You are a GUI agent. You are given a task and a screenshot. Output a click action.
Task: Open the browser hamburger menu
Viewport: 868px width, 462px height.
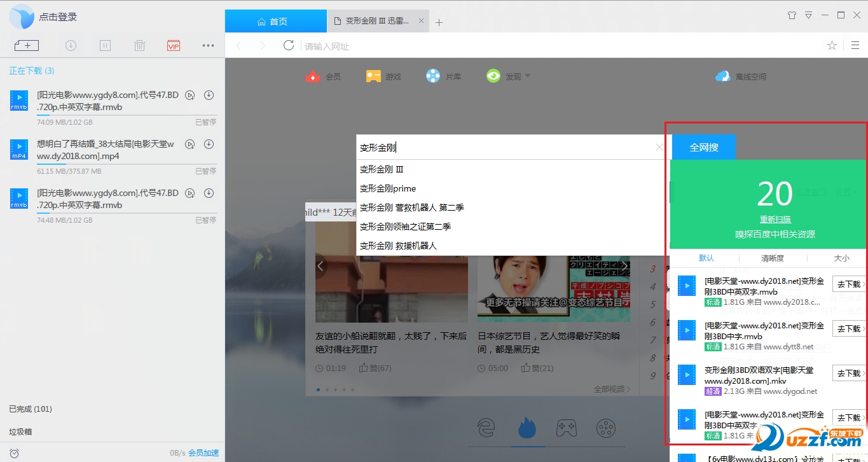pyautogui.click(x=855, y=45)
